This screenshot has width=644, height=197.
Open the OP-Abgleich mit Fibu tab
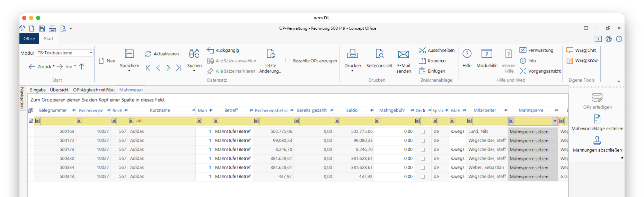click(x=94, y=90)
